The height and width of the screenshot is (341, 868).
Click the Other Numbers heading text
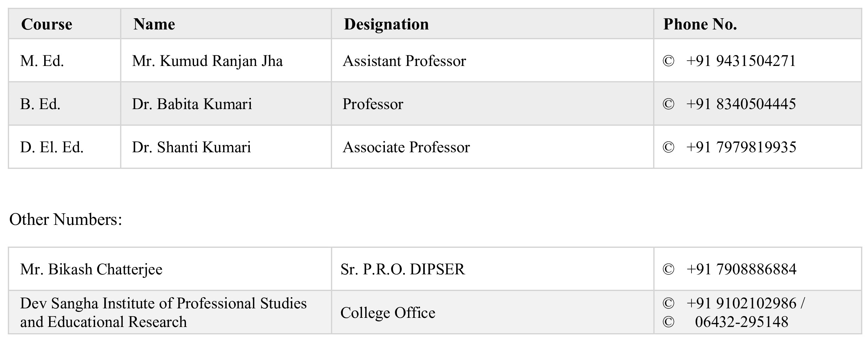click(x=66, y=220)
